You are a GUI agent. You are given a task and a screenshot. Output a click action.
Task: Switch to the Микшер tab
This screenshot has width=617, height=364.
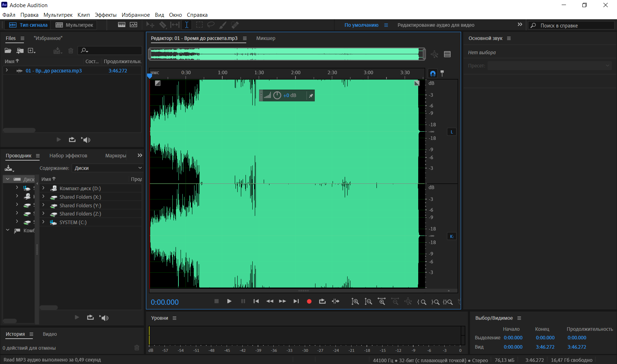[x=266, y=38]
